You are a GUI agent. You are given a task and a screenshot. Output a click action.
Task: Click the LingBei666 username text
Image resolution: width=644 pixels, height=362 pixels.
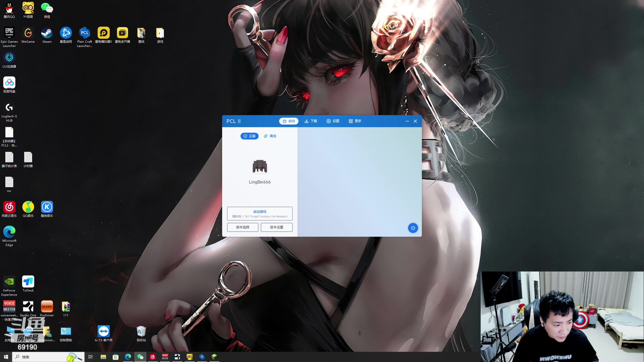pos(260,182)
